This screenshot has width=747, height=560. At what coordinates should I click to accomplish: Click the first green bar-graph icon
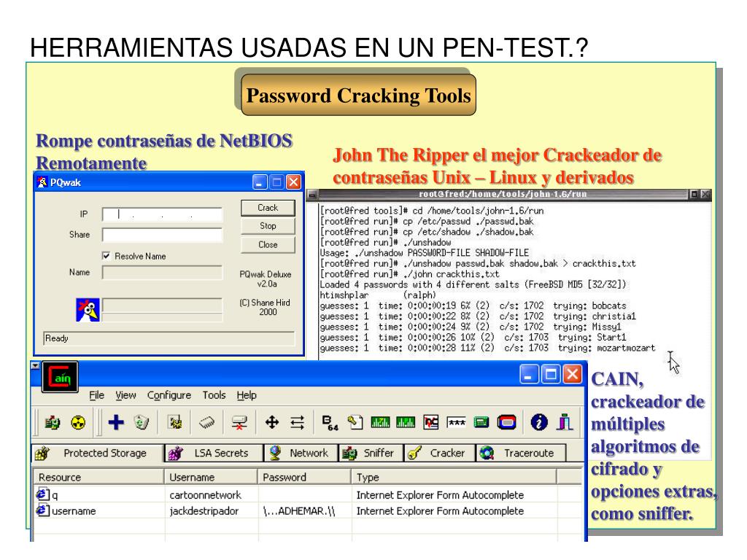(380, 422)
